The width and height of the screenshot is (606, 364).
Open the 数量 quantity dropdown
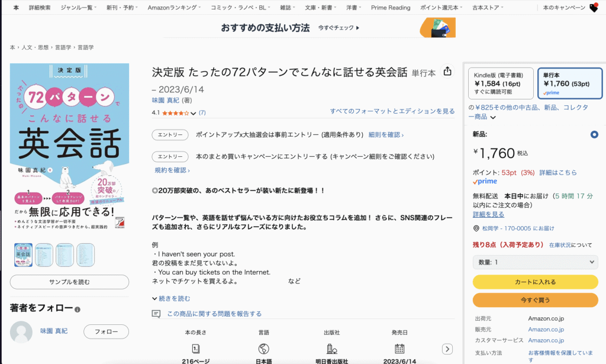pyautogui.click(x=535, y=262)
